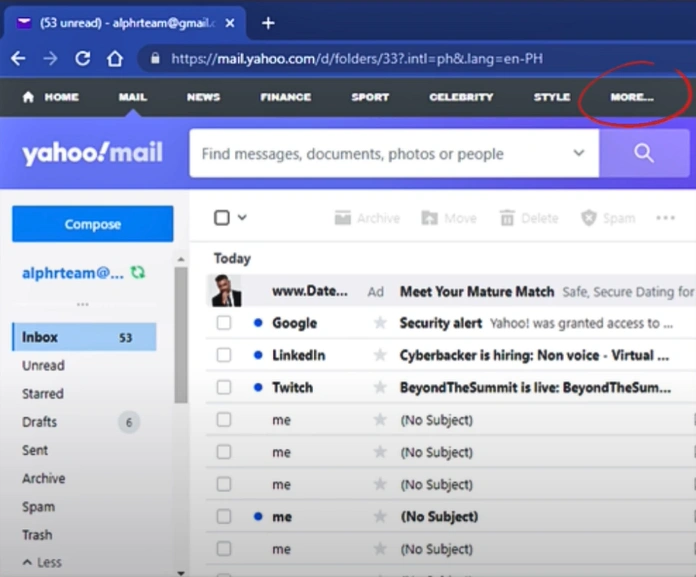Click the Delete trash toolbar button
The height and width of the screenshot is (577, 696).
click(x=529, y=218)
